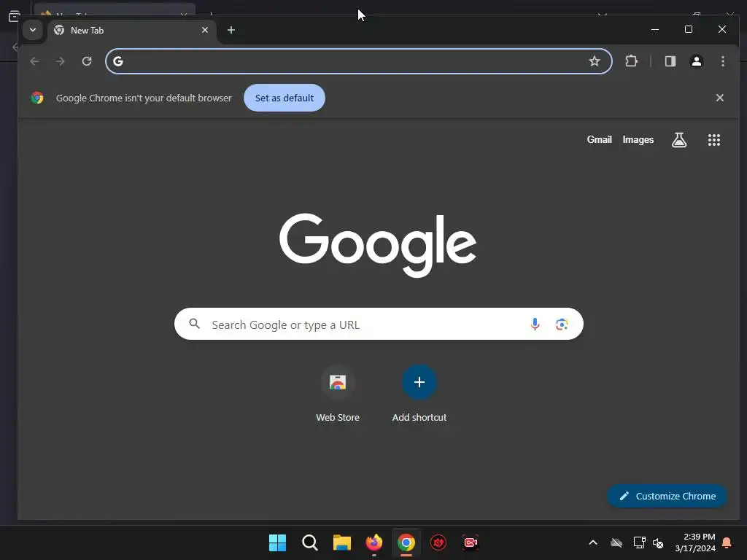The width and height of the screenshot is (747, 560).
Task: Open the screen recorder taskbar app
Action: [x=471, y=542]
